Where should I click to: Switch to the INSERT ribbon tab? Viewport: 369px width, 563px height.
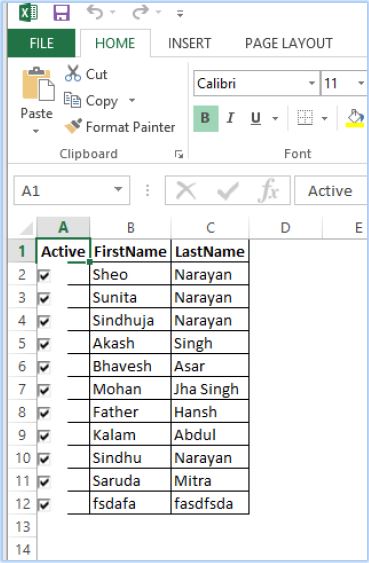point(189,43)
